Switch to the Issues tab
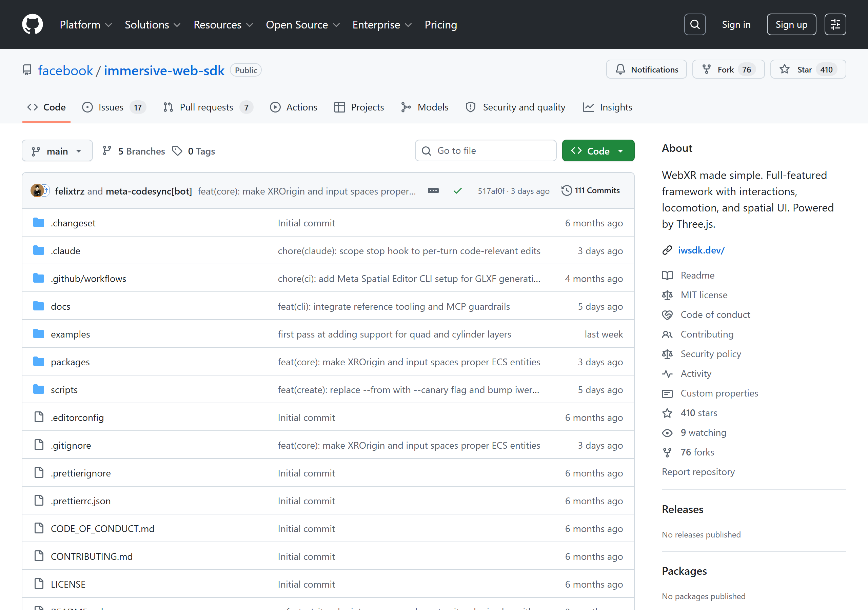 [114, 107]
